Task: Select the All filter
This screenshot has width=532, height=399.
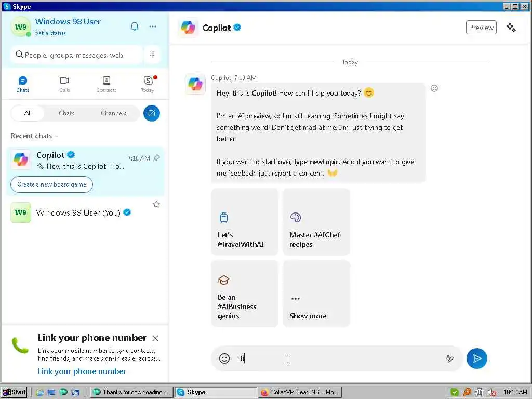Action: pyautogui.click(x=28, y=113)
